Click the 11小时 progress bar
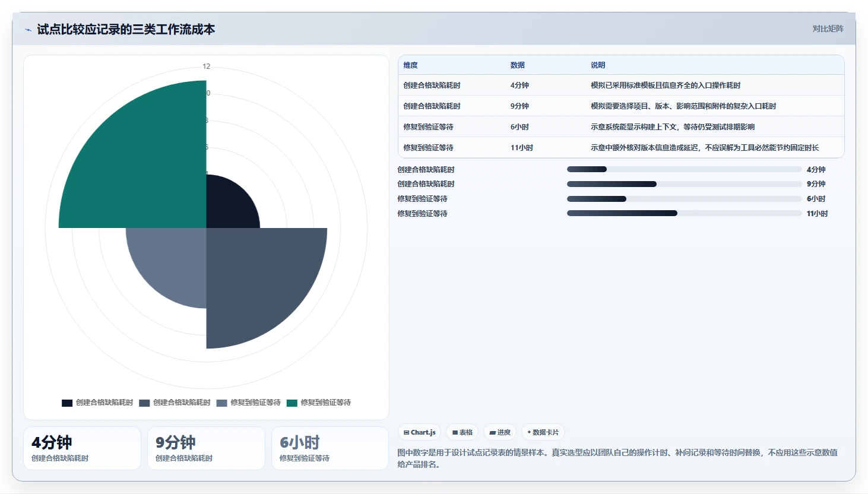 (684, 213)
